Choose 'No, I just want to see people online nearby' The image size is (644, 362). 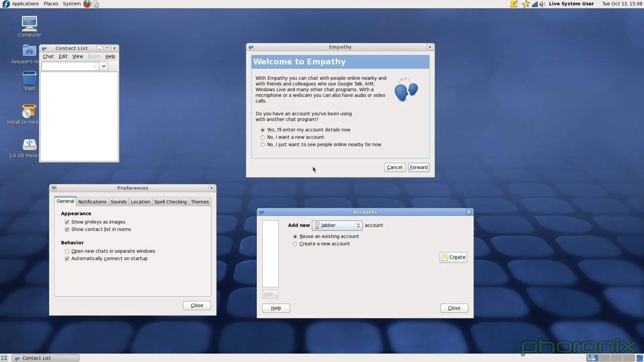(321, 145)
